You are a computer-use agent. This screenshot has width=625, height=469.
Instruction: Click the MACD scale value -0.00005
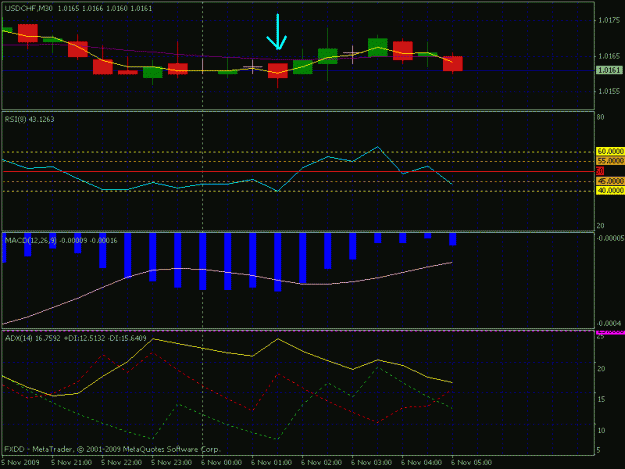pos(611,238)
